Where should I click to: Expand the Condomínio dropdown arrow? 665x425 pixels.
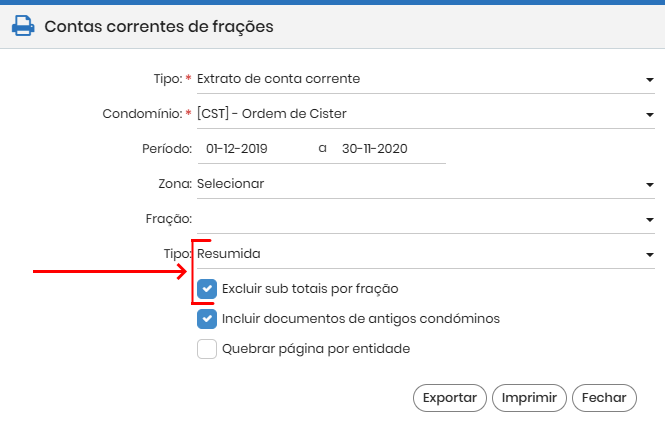(x=649, y=115)
